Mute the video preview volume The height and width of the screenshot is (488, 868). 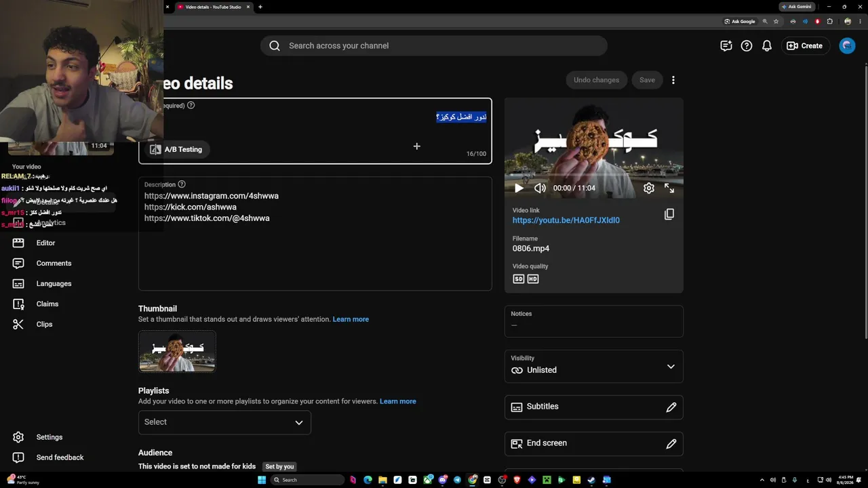[x=540, y=188]
